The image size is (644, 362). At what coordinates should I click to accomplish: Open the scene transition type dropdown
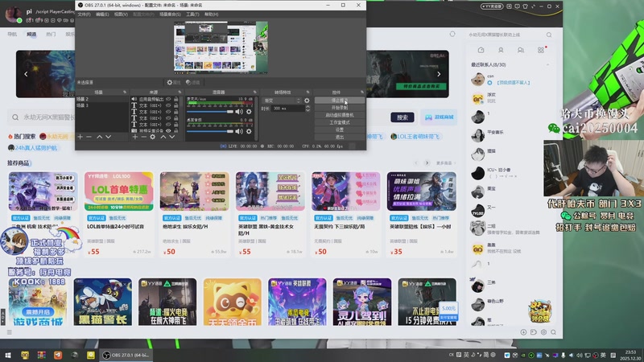click(283, 101)
